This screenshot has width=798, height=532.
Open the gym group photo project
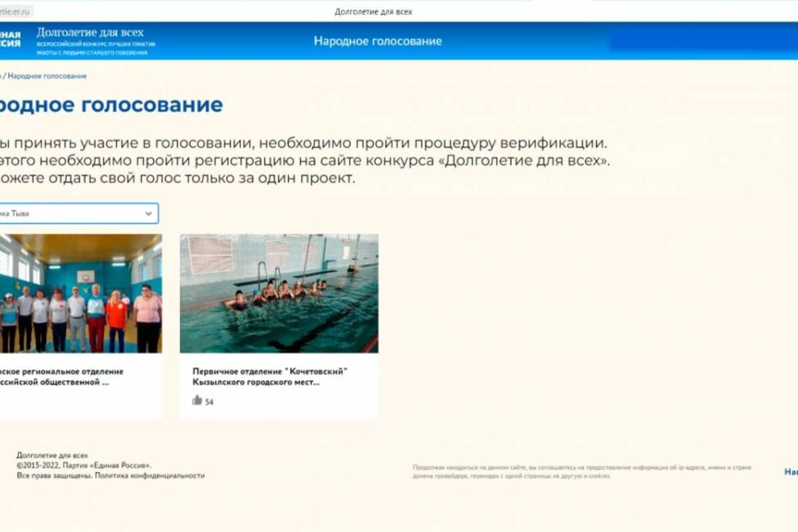(x=80, y=293)
